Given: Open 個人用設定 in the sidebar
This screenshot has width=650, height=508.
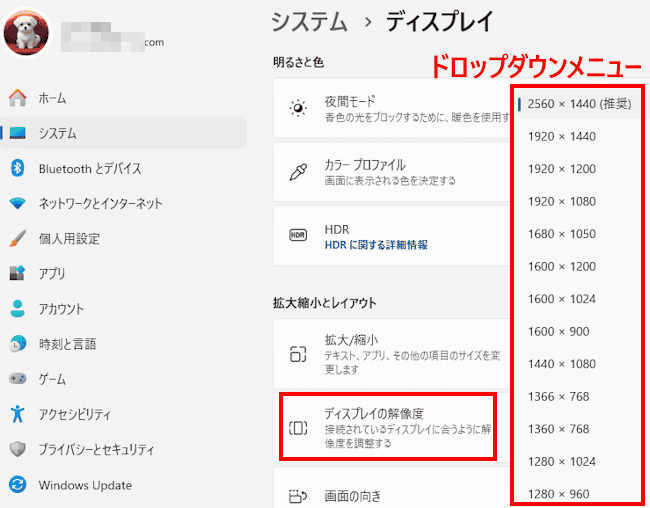Looking at the screenshot, I should 69,238.
